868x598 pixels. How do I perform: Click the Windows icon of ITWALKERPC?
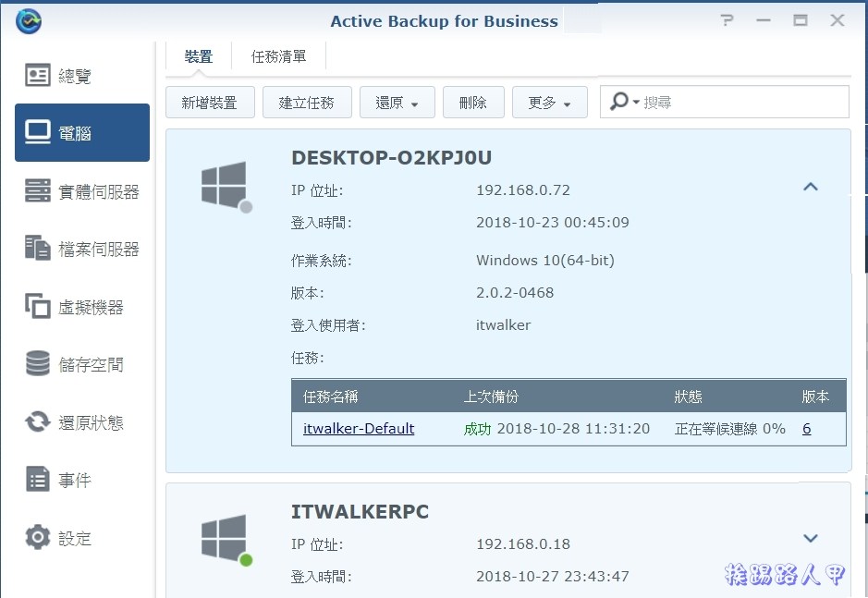(x=226, y=539)
